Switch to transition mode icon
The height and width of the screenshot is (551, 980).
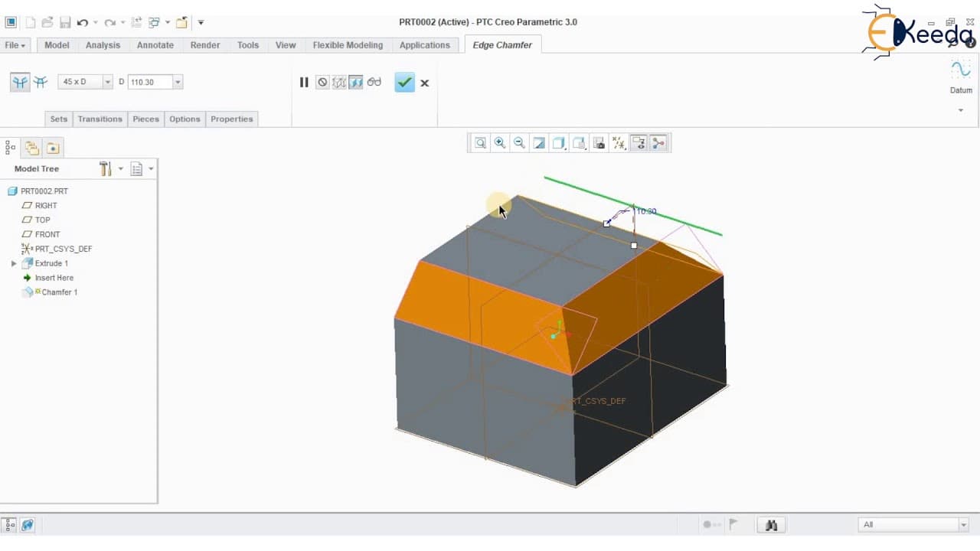coord(41,82)
